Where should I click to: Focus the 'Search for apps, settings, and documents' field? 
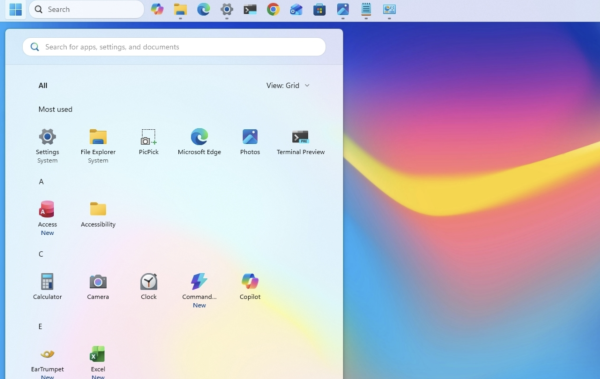(174, 47)
